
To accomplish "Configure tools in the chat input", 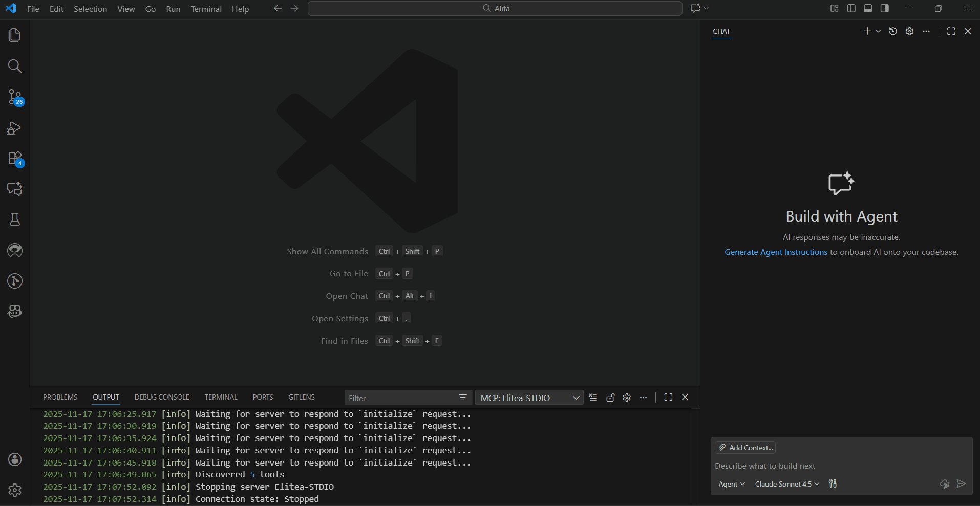I will pos(833,484).
